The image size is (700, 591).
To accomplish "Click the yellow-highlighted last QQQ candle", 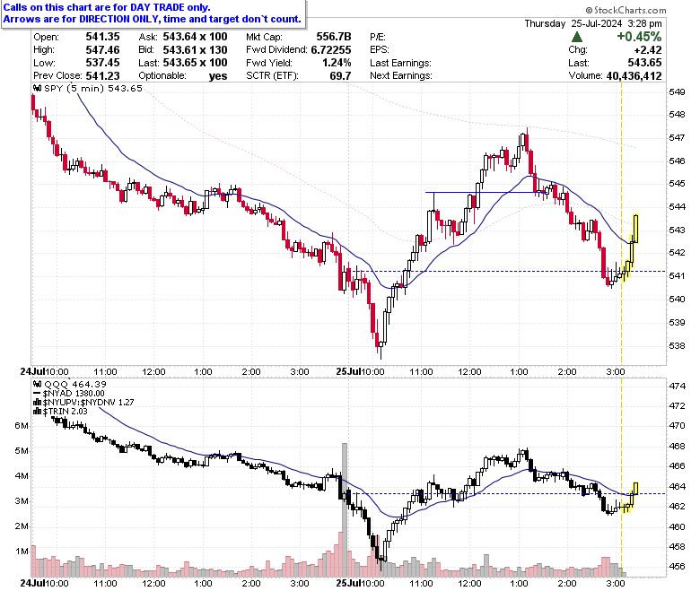I will (x=635, y=489).
